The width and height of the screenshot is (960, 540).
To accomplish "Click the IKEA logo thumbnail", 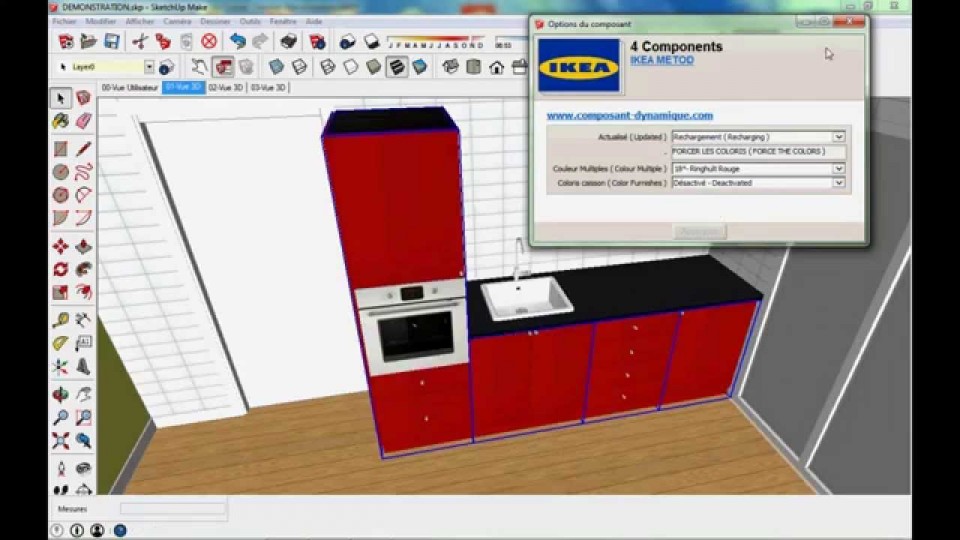I will tap(579, 66).
